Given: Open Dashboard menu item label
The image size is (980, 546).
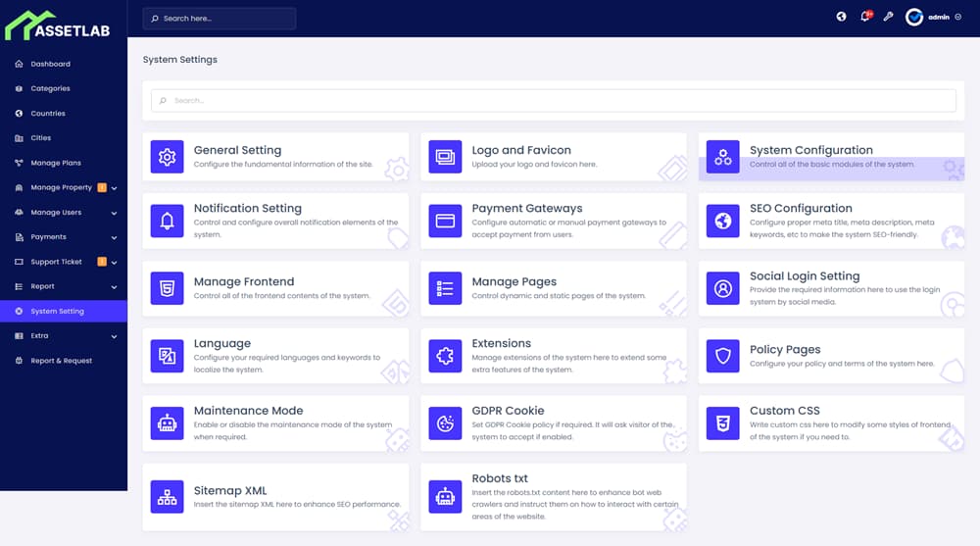Looking at the screenshot, I should click(51, 64).
